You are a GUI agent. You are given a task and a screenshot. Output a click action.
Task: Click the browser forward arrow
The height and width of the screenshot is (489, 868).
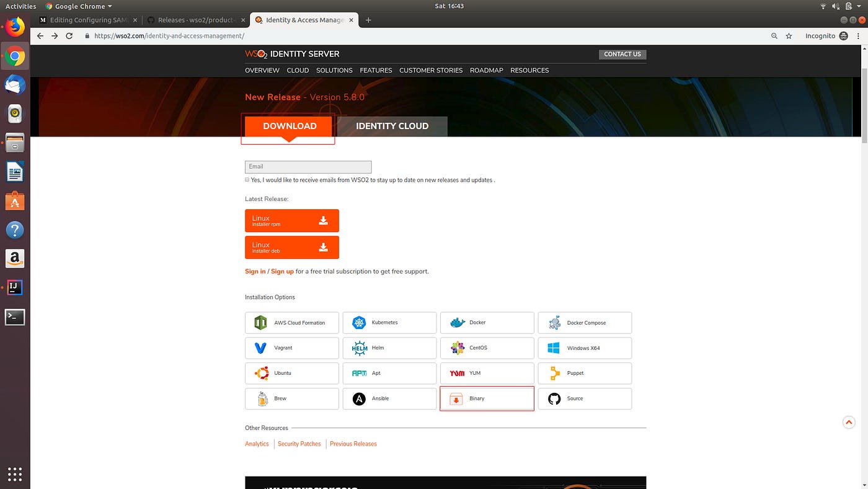[55, 36]
